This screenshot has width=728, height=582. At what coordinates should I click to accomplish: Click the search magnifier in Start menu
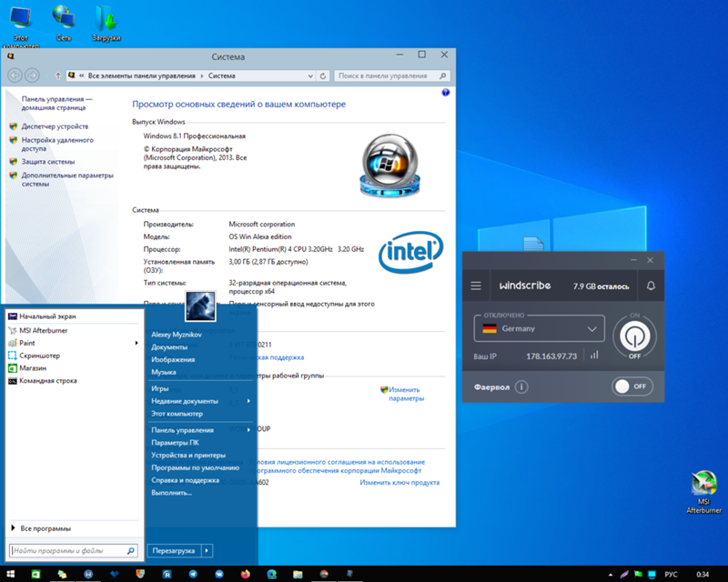tap(131, 550)
